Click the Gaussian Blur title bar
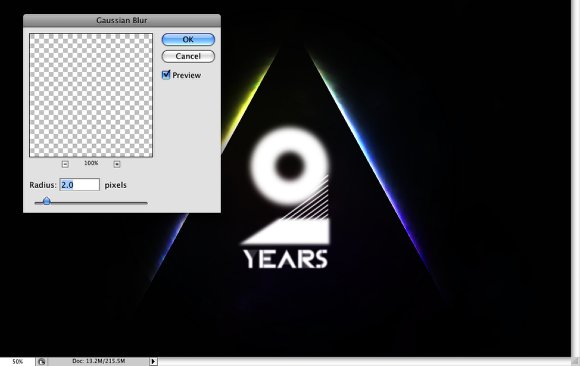The image size is (580, 366). (122, 20)
